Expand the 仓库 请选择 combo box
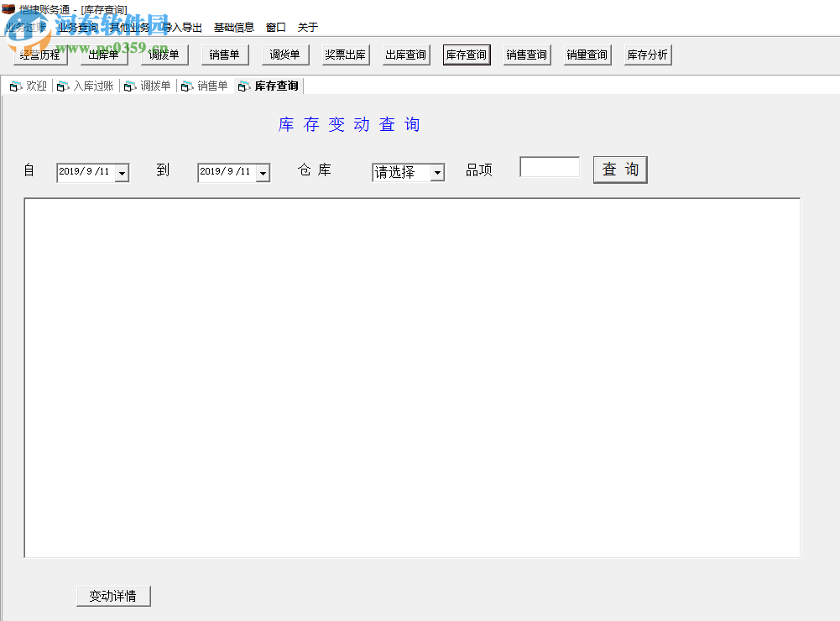 (x=438, y=173)
